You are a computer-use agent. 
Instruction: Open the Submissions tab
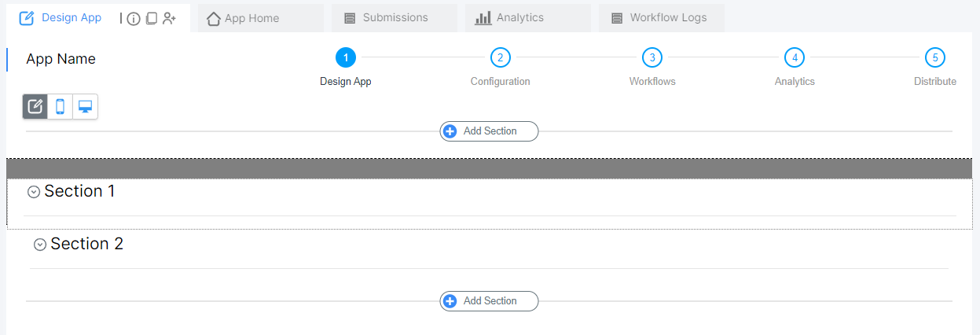[394, 18]
